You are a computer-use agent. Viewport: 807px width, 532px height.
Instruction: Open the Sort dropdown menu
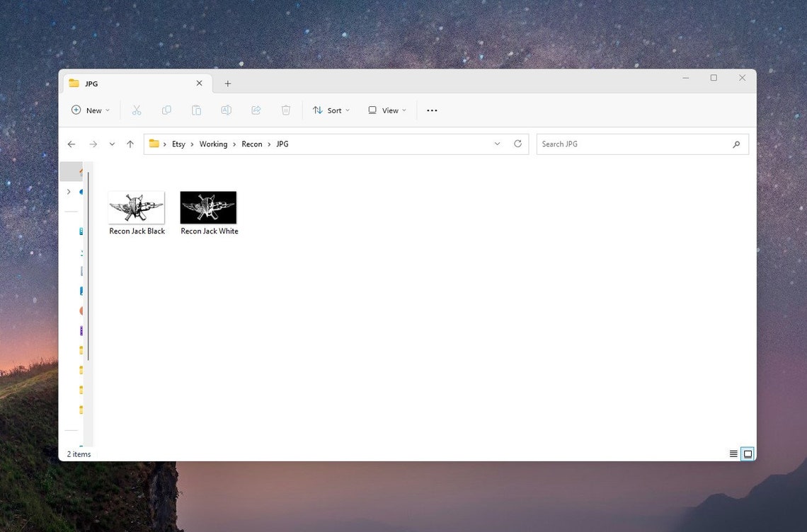pos(331,110)
